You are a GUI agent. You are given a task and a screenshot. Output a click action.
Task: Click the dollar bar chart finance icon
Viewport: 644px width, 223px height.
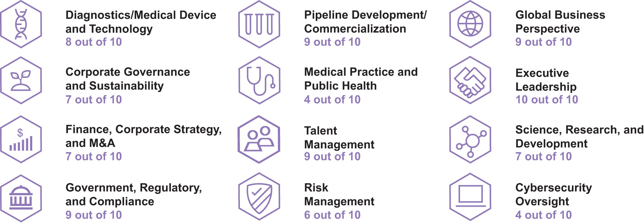(21, 140)
